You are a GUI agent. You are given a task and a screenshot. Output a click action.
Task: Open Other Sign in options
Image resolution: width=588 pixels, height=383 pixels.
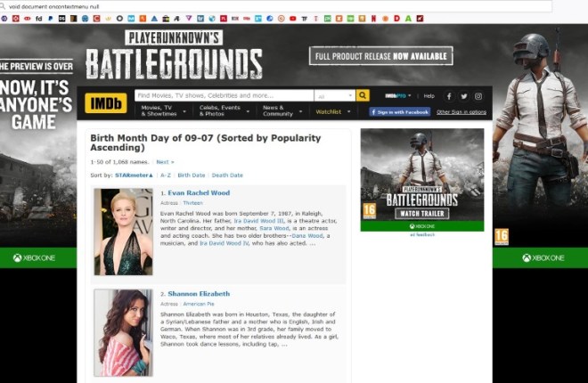coord(461,112)
